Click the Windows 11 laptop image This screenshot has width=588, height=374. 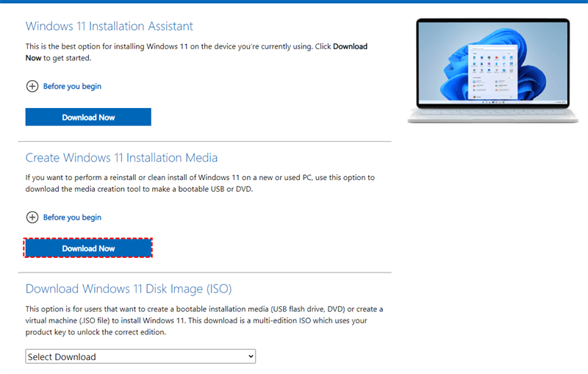pyautogui.click(x=492, y=71)
